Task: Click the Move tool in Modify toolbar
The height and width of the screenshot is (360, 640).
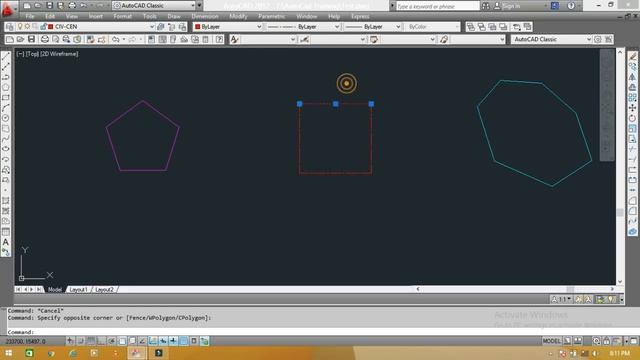Action: [632, 108]
